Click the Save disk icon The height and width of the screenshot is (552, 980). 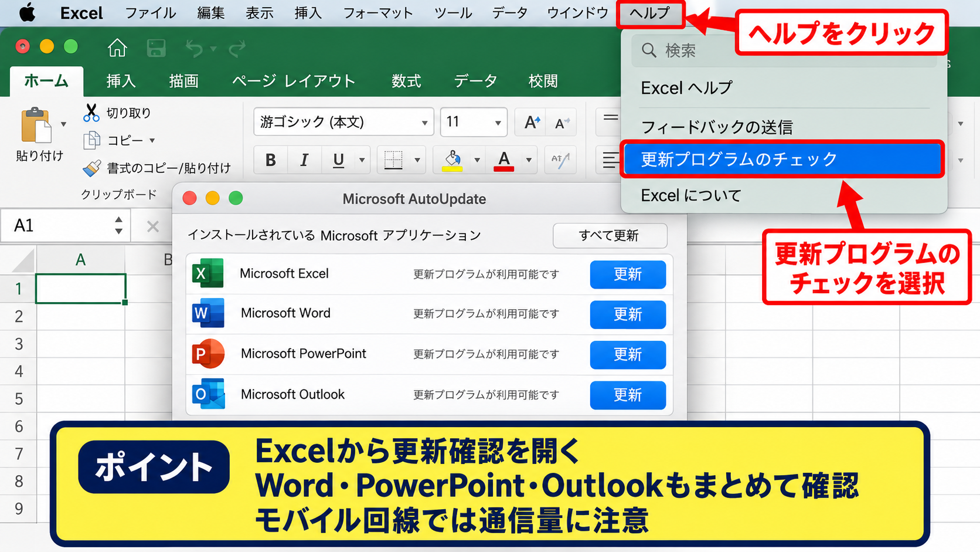[156, 48]
